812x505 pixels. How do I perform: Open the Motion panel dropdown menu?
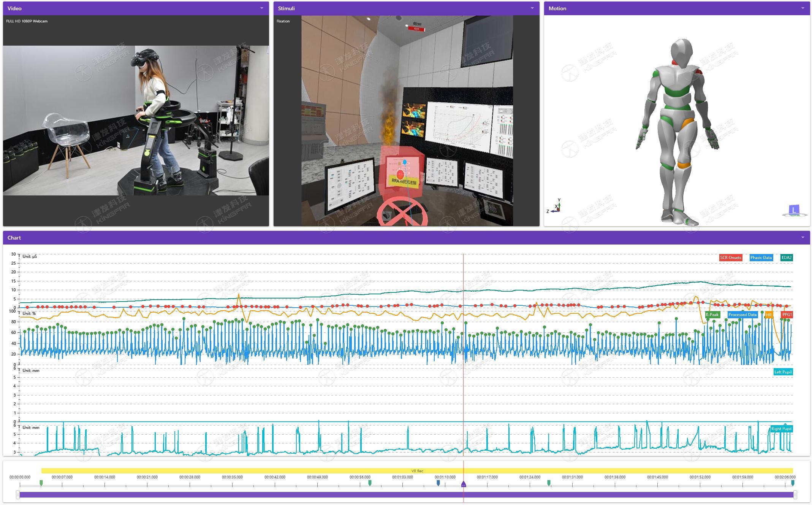coord(803,8)
